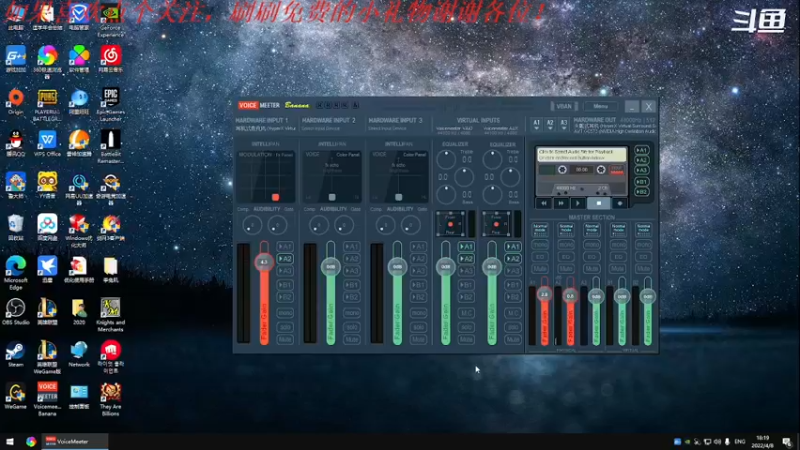Viewport: 800px width, 450px height.
Task: Open A1 hardware output device dropdown
Action: click(536, 124)
